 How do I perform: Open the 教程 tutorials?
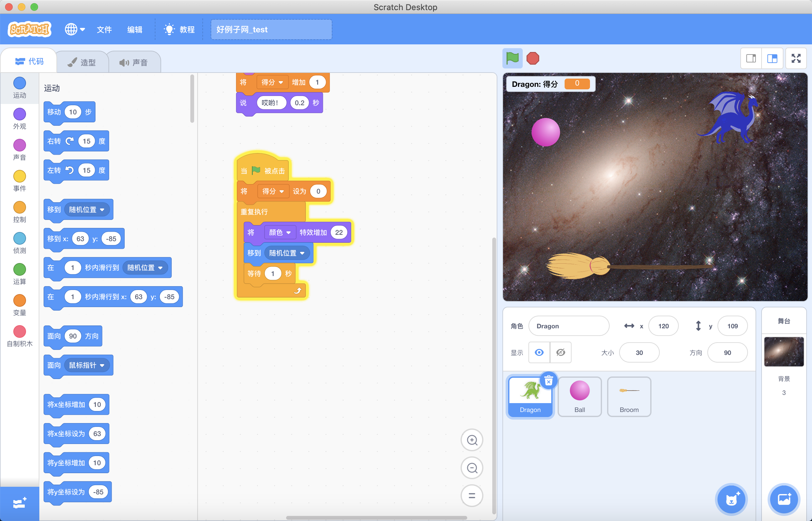[179, 29]
